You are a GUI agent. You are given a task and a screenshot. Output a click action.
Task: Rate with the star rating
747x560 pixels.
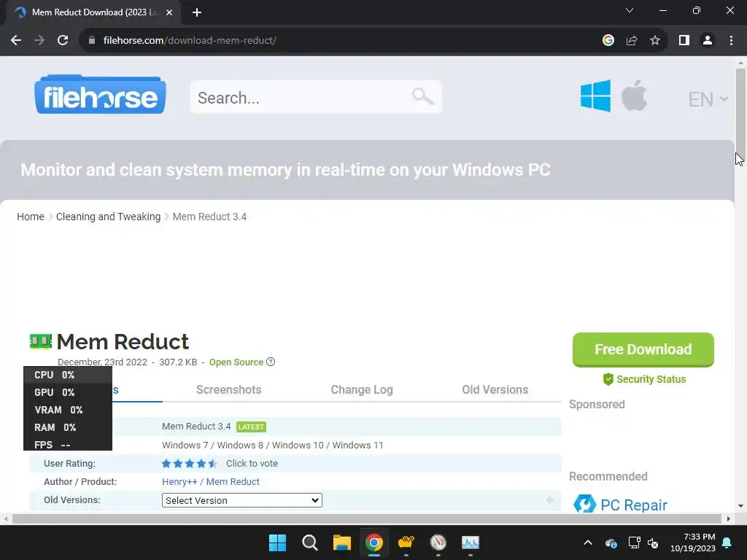point(190,463)
